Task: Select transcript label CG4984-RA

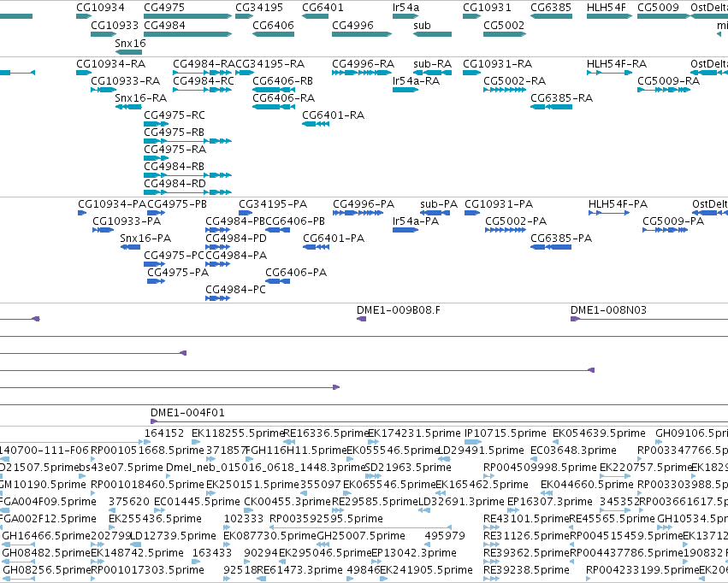Action: coord(204,63)
